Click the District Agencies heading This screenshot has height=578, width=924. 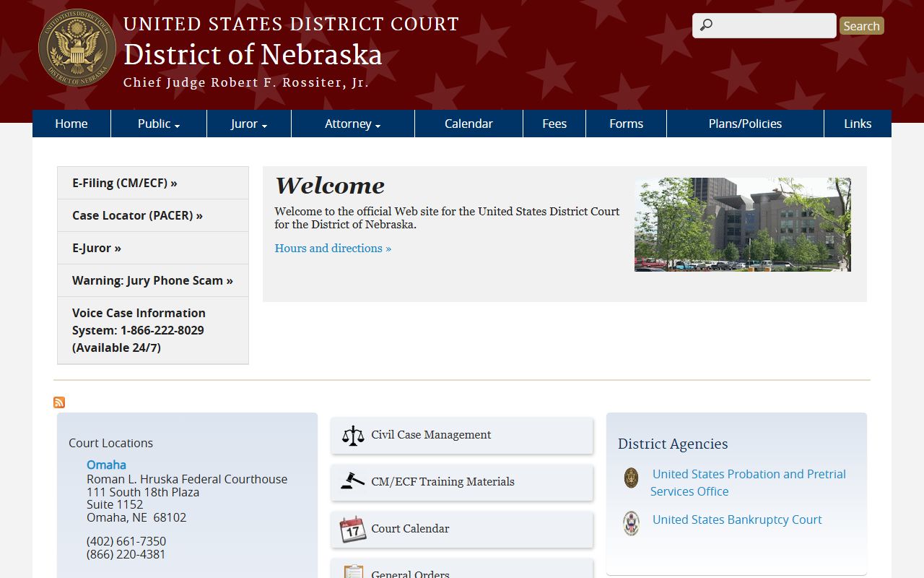click(673, 444)
